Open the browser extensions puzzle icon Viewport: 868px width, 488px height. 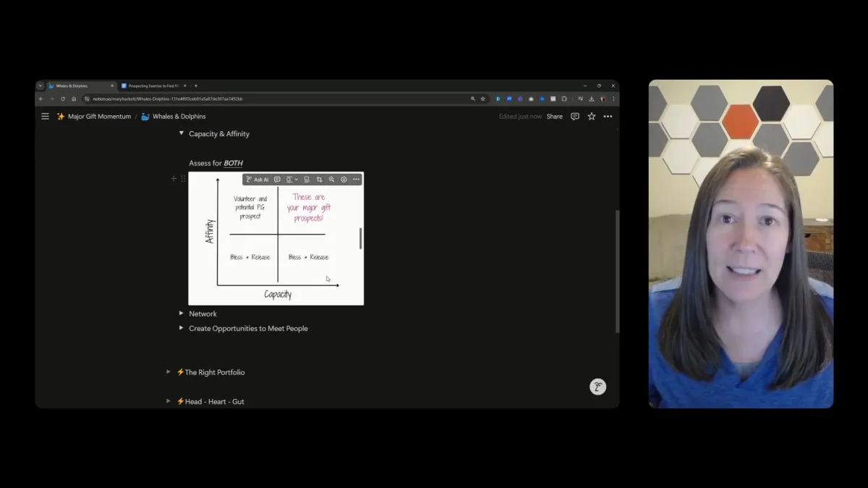coord(564,98)
